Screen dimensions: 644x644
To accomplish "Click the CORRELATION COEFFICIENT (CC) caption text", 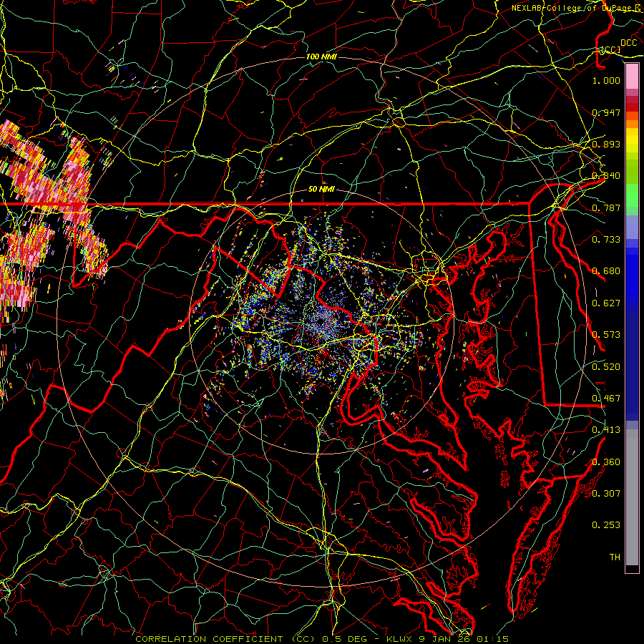I will [x=225, y=639].
